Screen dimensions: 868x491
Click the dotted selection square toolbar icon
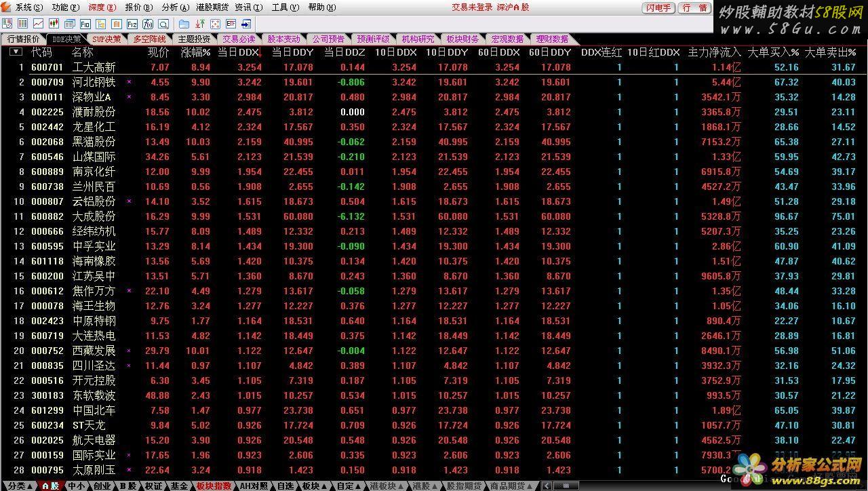click(216, 24)
